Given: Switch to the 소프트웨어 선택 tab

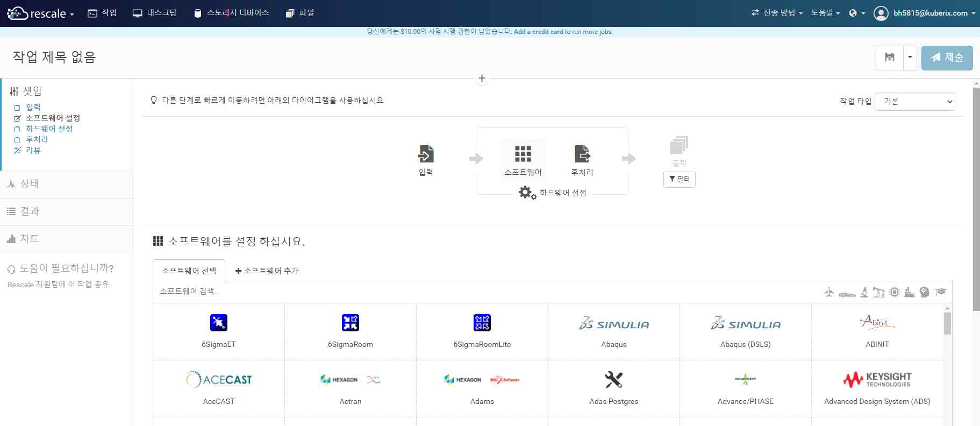Looking at the screenshot, I should (x=189, y=271).
